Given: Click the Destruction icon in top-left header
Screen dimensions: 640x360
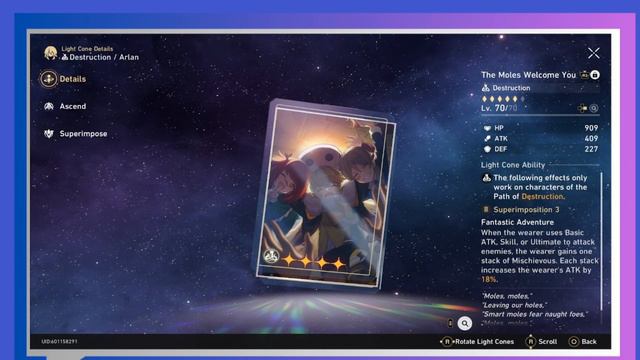Looking at the screenshot, I should pyautogui.click(x=64, y=58).
